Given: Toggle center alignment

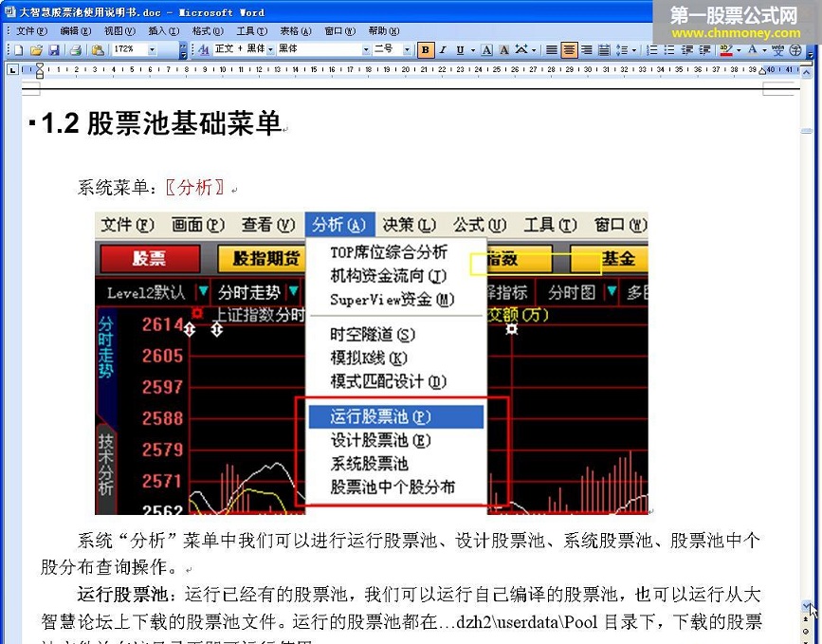Looking at the screenshot, I should point(569,50).
